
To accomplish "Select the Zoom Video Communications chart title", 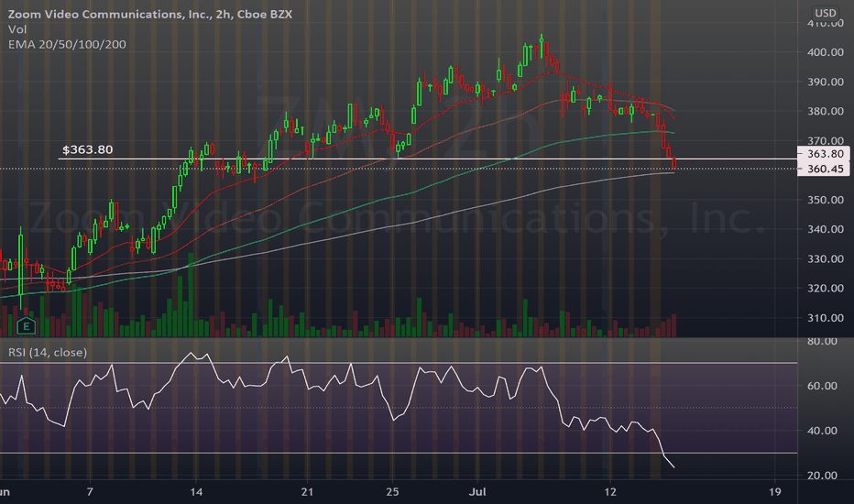I will pos(149,14).
